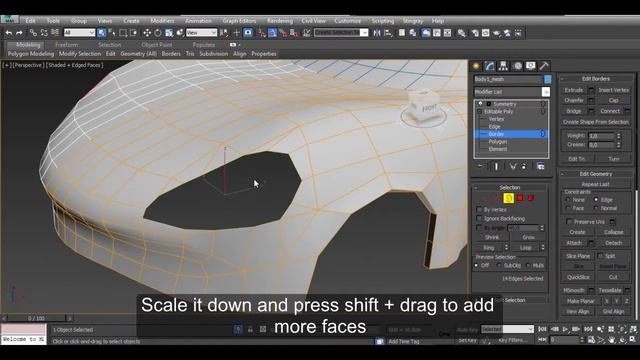Click the Redo arrow icon

point(19,33)
